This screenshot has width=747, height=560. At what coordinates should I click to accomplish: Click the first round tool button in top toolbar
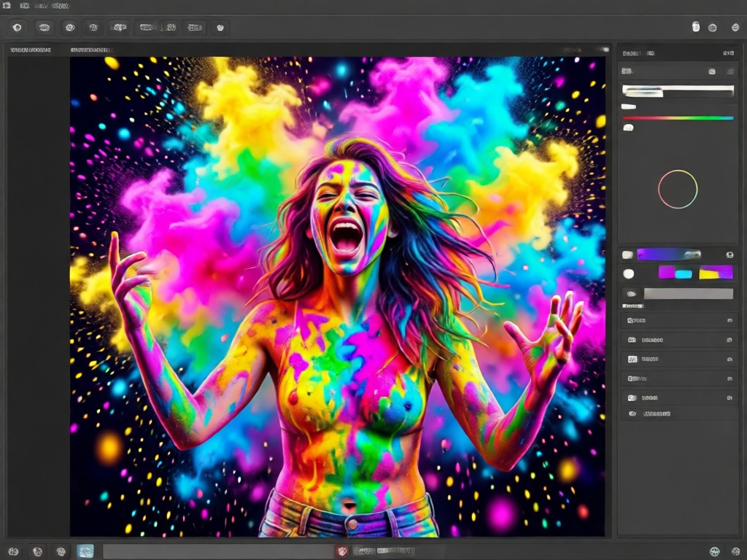click(18, 28)
